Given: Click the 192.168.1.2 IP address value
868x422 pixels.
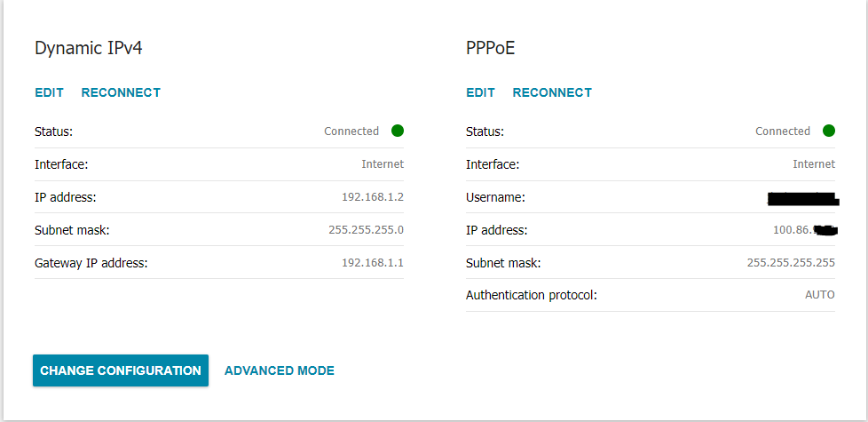Looking at the screenshot, I should coord(373,197).
